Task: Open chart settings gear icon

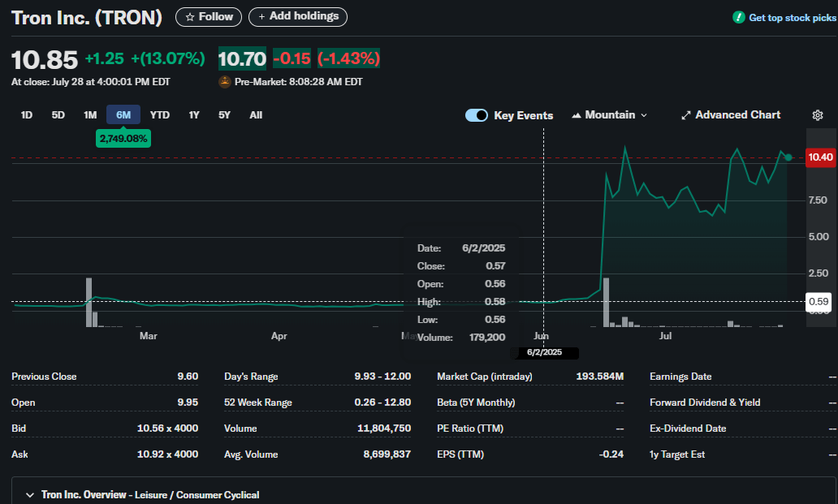Action: pos(817,115)
